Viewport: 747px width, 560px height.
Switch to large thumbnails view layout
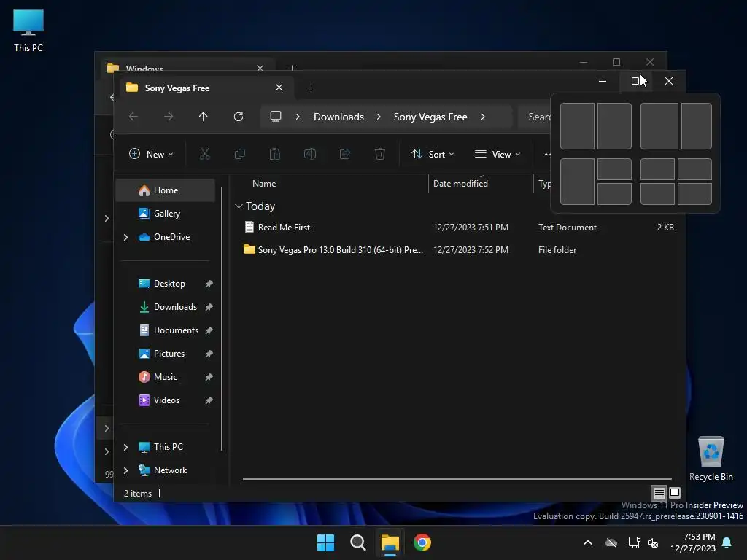(x=675, y=493)
